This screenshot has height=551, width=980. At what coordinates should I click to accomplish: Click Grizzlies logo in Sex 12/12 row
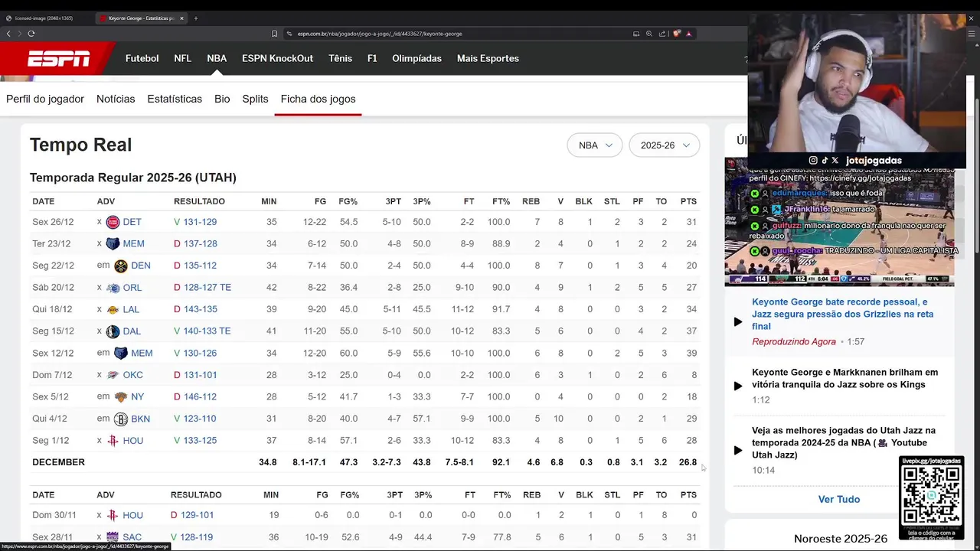pos(120,353)
